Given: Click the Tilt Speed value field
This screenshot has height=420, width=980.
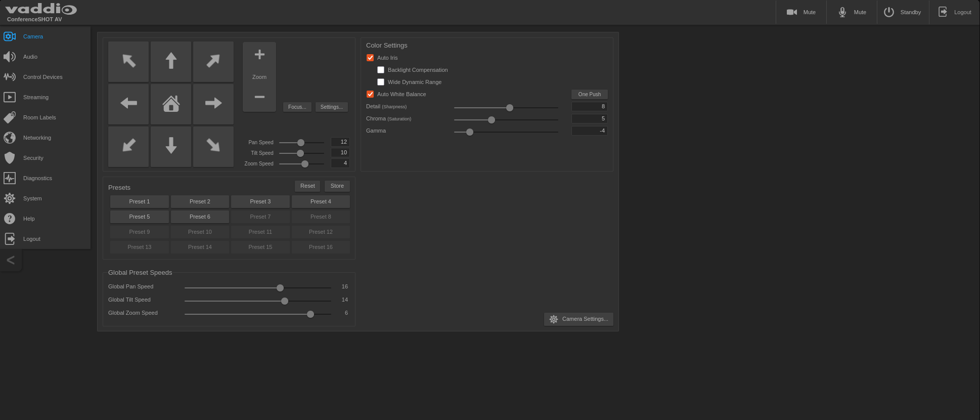Looking at the screenshot, I should [x=340, y=153].
